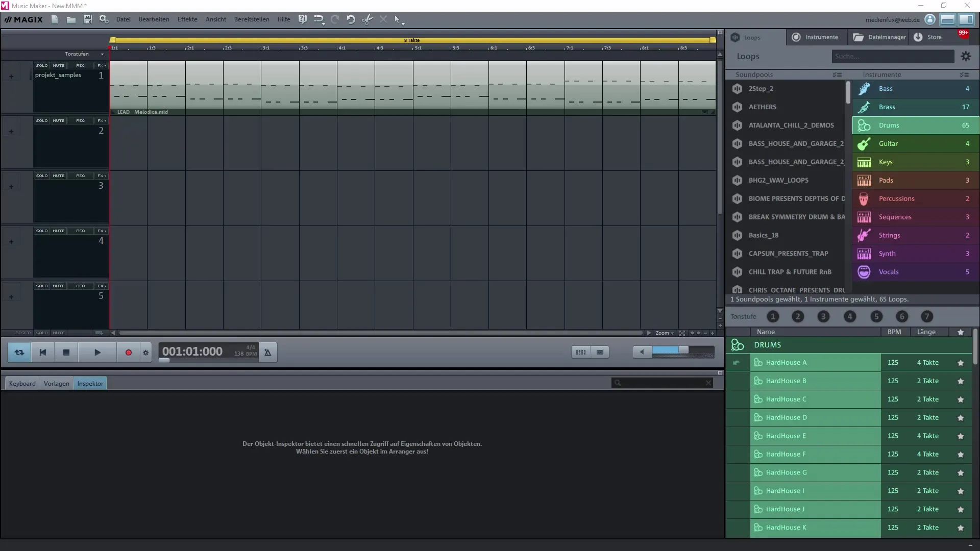Save project with the floppy disk icon

88,19
